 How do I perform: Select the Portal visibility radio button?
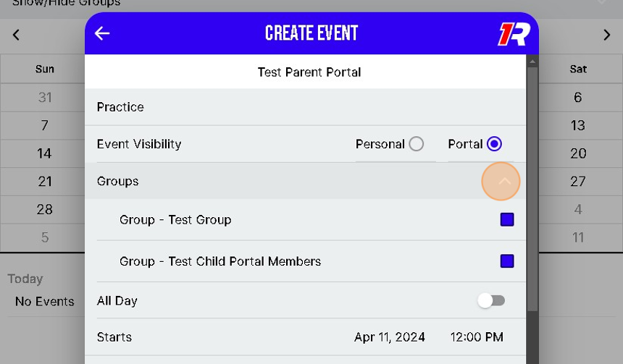495,144
